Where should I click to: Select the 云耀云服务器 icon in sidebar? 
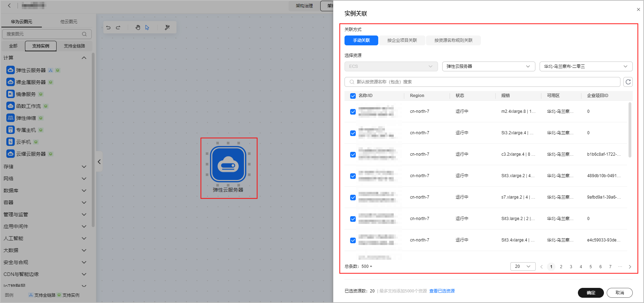point(11,154)
